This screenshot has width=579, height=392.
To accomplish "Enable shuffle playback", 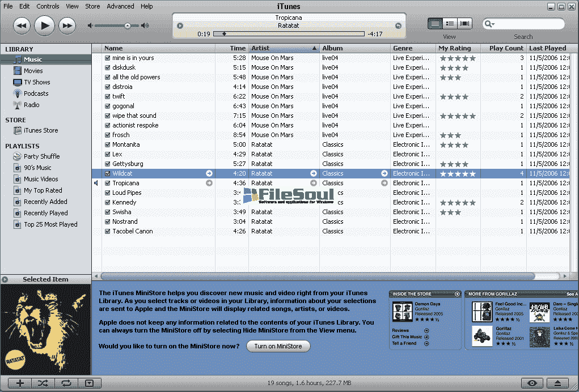I will tap(43, 384).
